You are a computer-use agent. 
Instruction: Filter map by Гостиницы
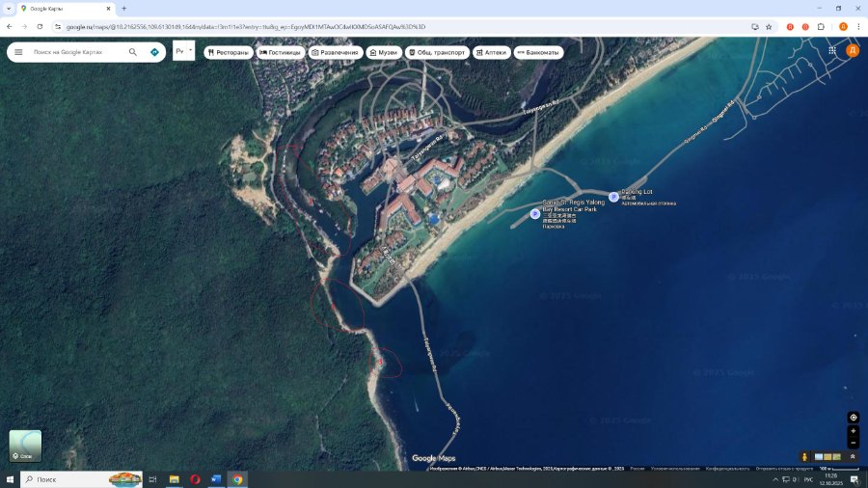[x=281, y=52]
